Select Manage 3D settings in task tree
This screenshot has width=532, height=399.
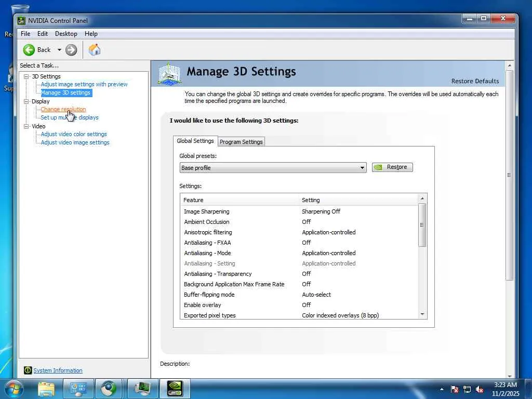point(66,92)
